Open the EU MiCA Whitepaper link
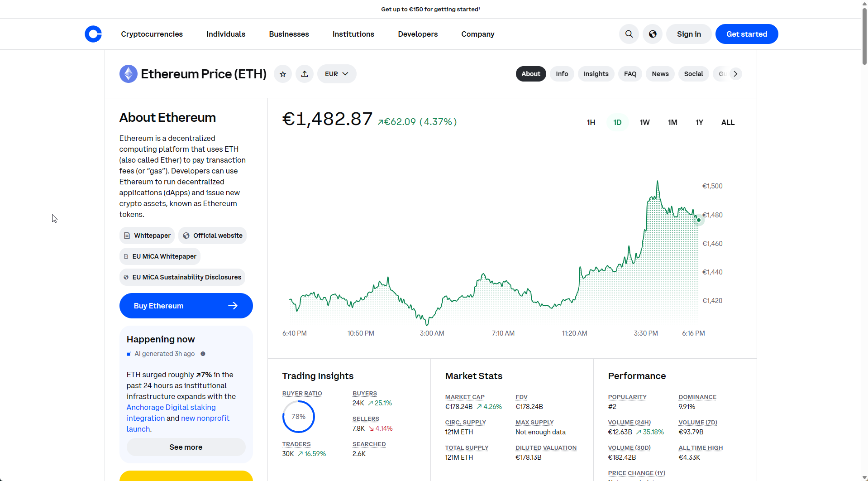 [x=160, y=256]
